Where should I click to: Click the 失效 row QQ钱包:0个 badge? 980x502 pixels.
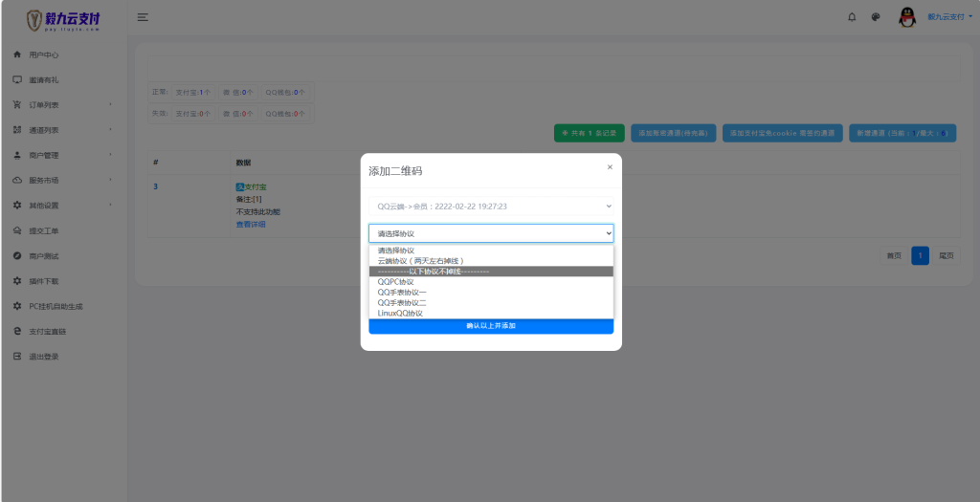click(285, 114)
